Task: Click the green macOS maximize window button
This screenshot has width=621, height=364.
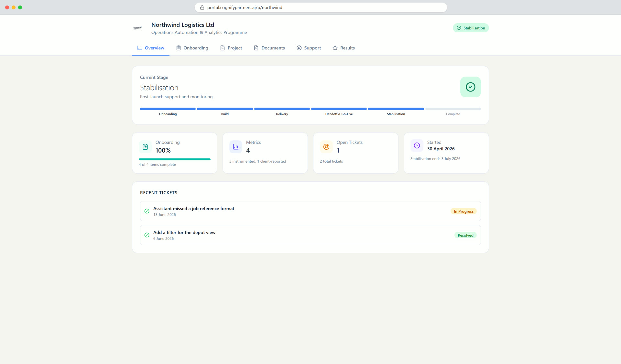Action: point(20,7)
